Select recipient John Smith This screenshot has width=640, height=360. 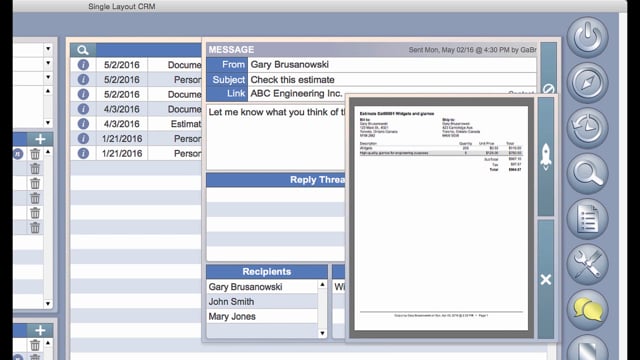[262, 302]
